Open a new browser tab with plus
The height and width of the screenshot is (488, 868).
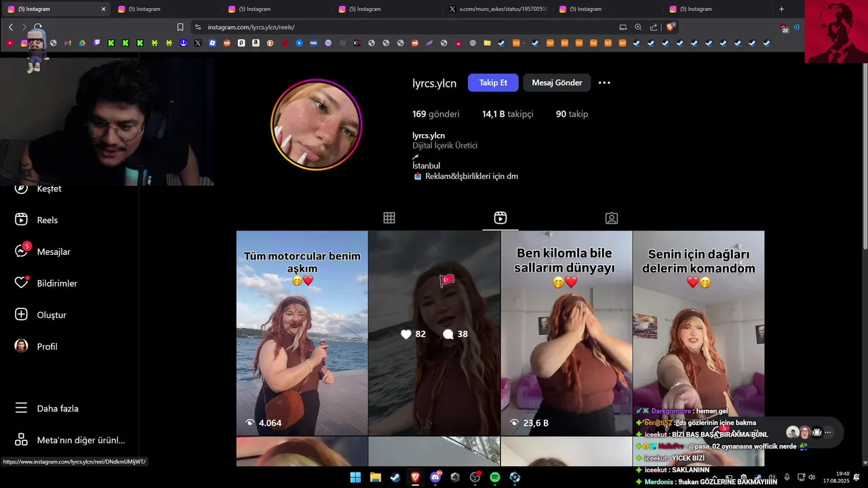(781, 9)
